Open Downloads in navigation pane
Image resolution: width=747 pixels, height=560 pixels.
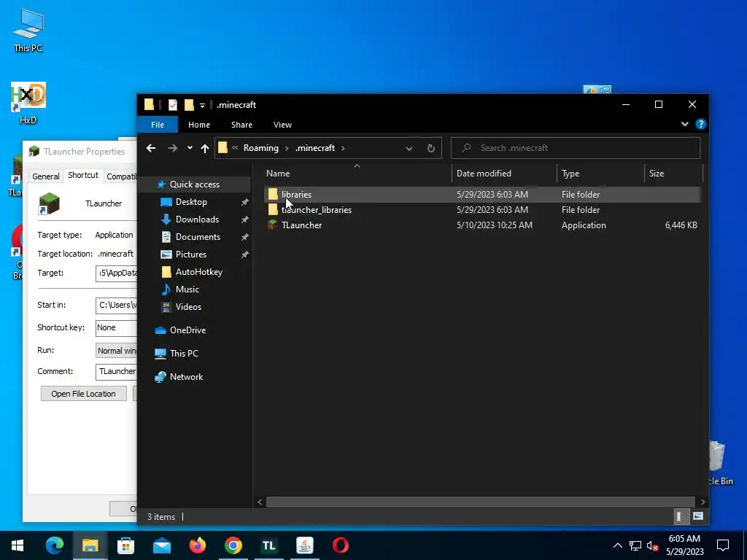click(197, 219)
